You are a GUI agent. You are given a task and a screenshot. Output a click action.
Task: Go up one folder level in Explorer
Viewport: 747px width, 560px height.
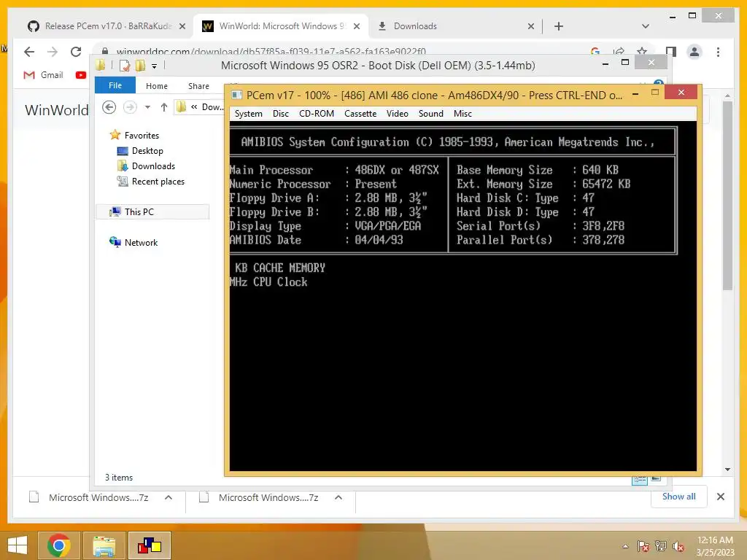[x=164, y=107]
